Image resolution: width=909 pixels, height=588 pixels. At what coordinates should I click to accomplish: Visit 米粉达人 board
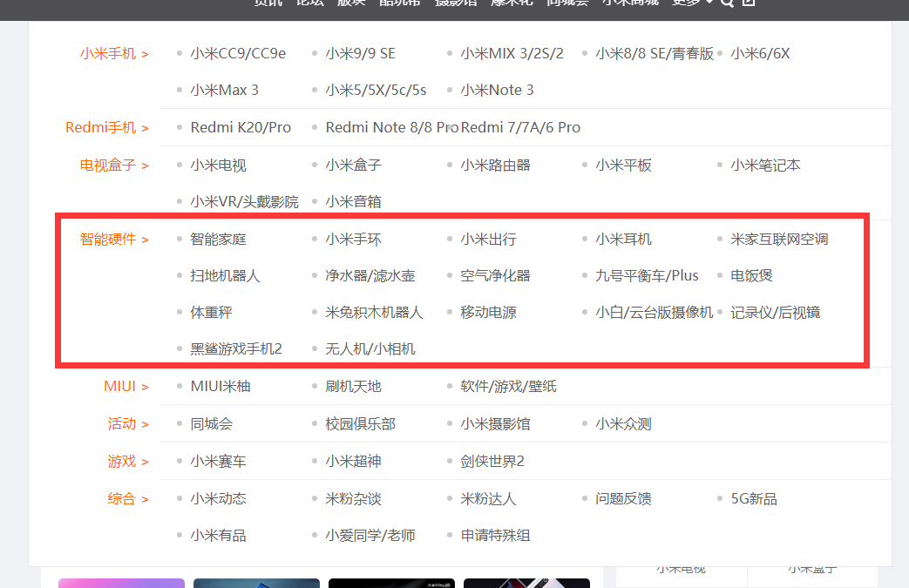[489, 499]
